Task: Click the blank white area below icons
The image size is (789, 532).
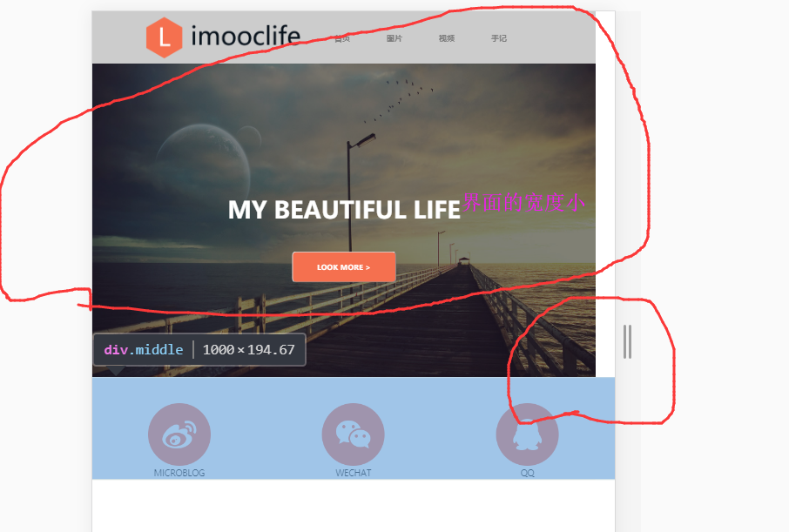Action: 354,505
